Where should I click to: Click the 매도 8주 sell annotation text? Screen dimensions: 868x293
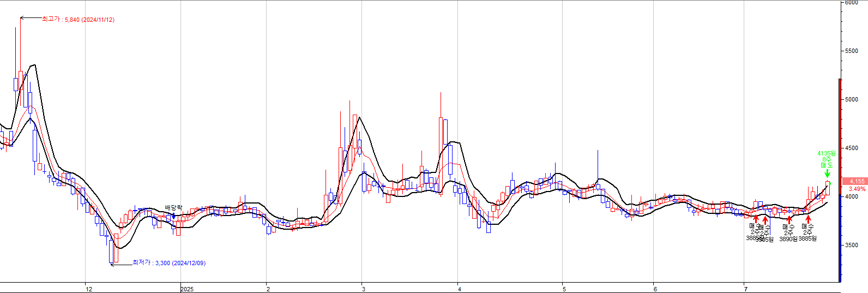pyautogui.click(x=827, y=163)
